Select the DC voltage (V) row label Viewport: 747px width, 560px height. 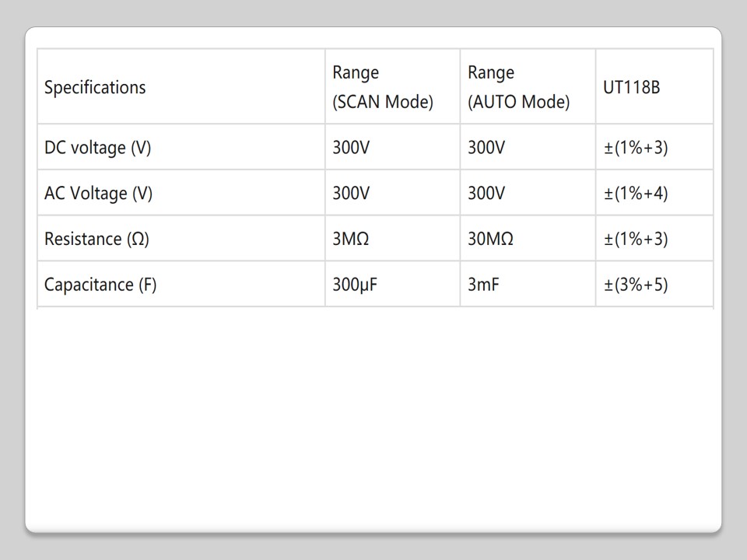click(x=97, y=148)
